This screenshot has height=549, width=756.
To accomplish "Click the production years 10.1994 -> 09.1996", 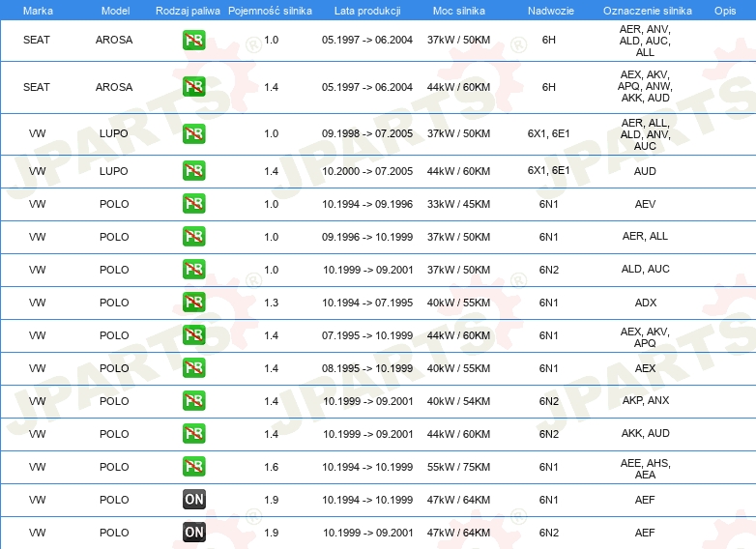I will [367, 204].
